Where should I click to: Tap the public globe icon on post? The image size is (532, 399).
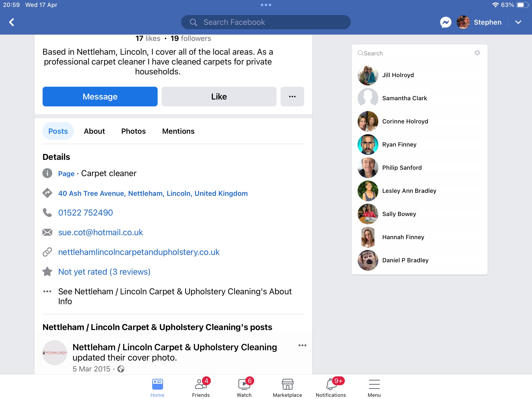point(121,369)
